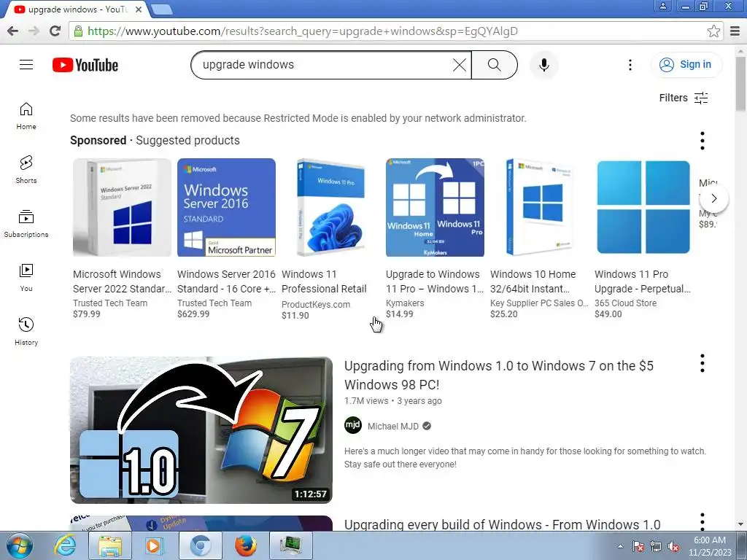This screenshot has height=560, width=747.
Task: Open History in the sidebar
Action: (x=26, y=331)
